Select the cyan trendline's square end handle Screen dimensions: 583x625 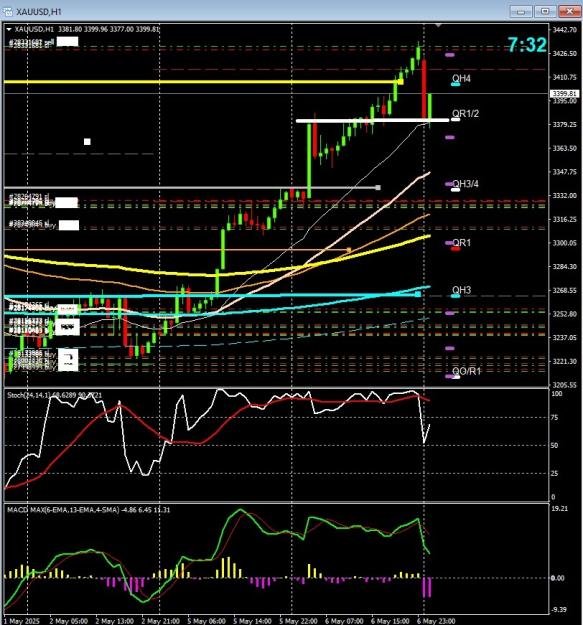tap(418, 294)
